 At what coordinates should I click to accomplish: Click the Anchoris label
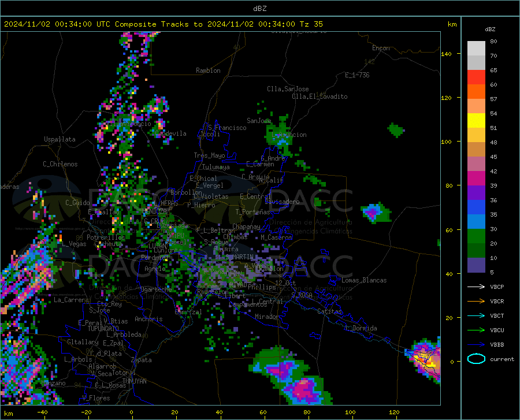(148, 319)
